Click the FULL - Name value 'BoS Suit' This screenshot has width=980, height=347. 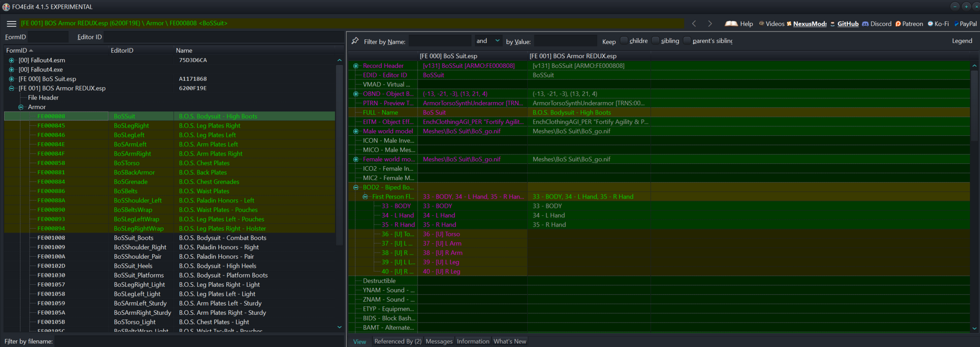click(434, 113)
